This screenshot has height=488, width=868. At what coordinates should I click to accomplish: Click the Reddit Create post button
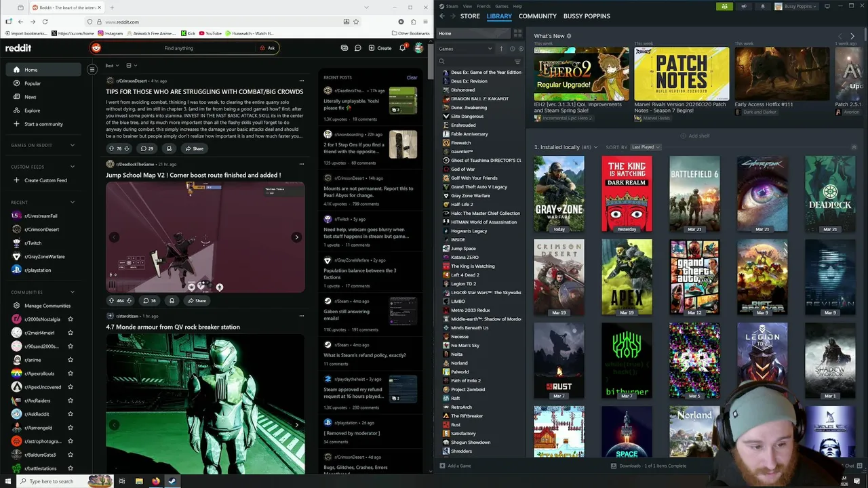[380, 48]
